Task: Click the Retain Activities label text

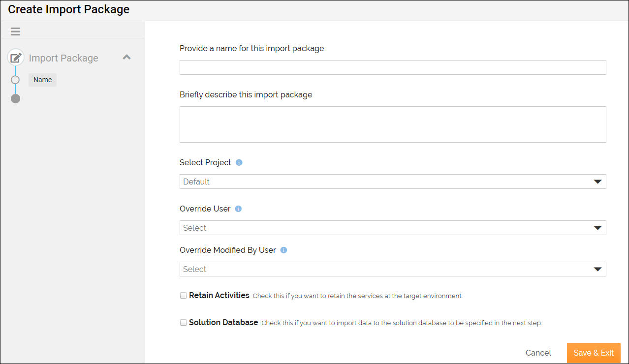Action: point(219,296)
